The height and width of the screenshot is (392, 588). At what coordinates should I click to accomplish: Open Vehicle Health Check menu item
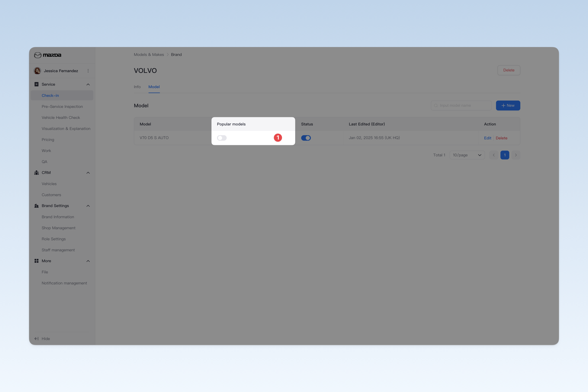pyautogui.click(x=62, y=117)
